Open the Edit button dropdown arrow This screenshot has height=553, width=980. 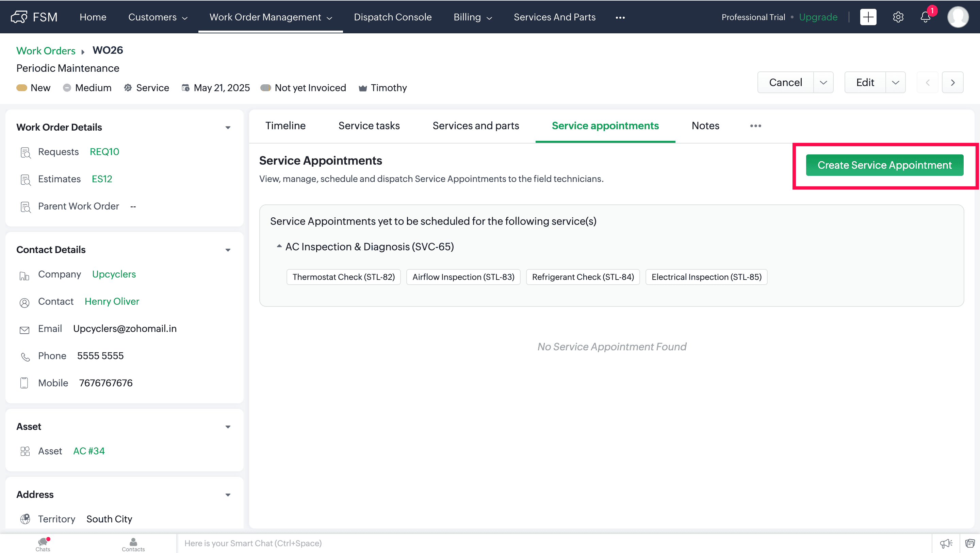[895, 83]
